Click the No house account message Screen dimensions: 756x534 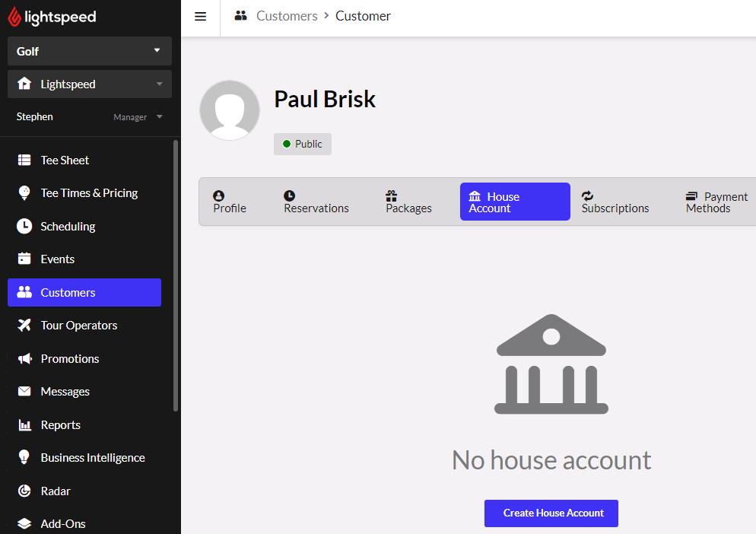551,459
